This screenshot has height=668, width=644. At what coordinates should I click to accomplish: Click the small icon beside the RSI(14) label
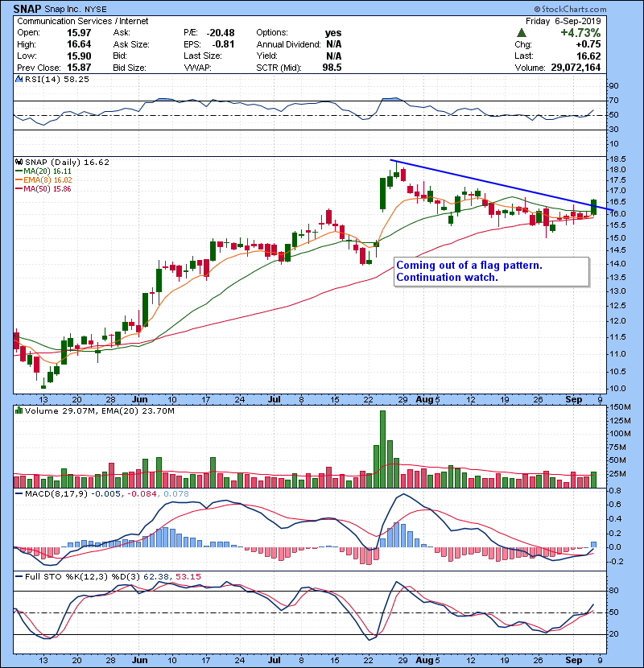click(x=19, y=79)
